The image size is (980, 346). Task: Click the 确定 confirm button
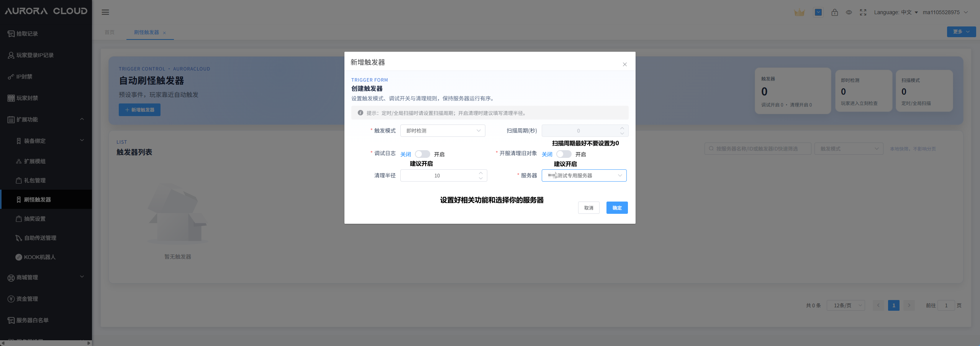[617, 208]
